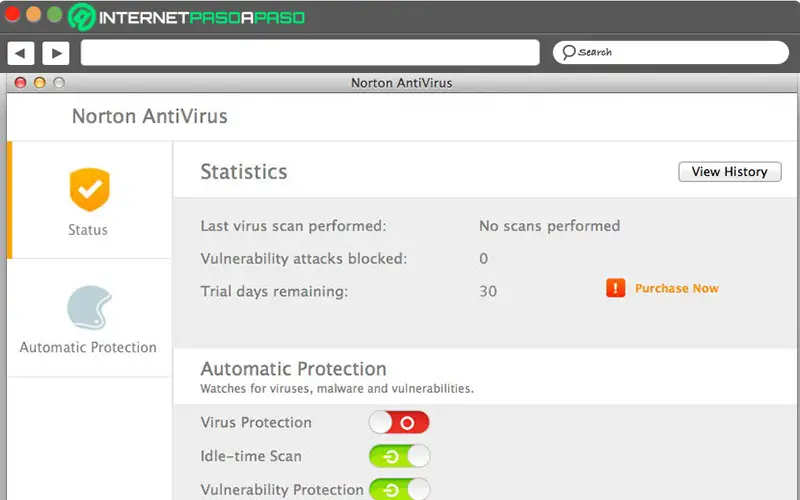
Task: Click the Norton AntiVirus window title bar
Action: [x=401, y=83]
